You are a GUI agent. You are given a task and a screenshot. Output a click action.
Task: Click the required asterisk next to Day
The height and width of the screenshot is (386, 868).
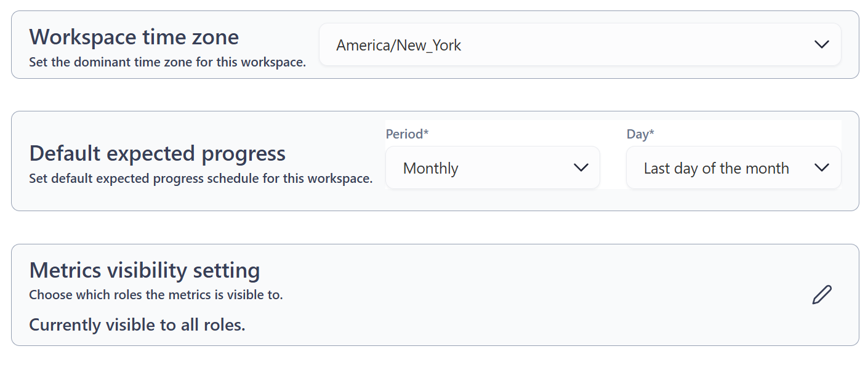pyautogui.click(x=651, y=134)
